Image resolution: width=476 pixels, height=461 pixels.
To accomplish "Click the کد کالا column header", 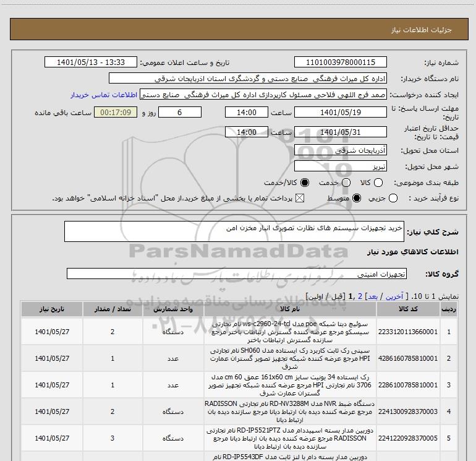I will point(408,309).
